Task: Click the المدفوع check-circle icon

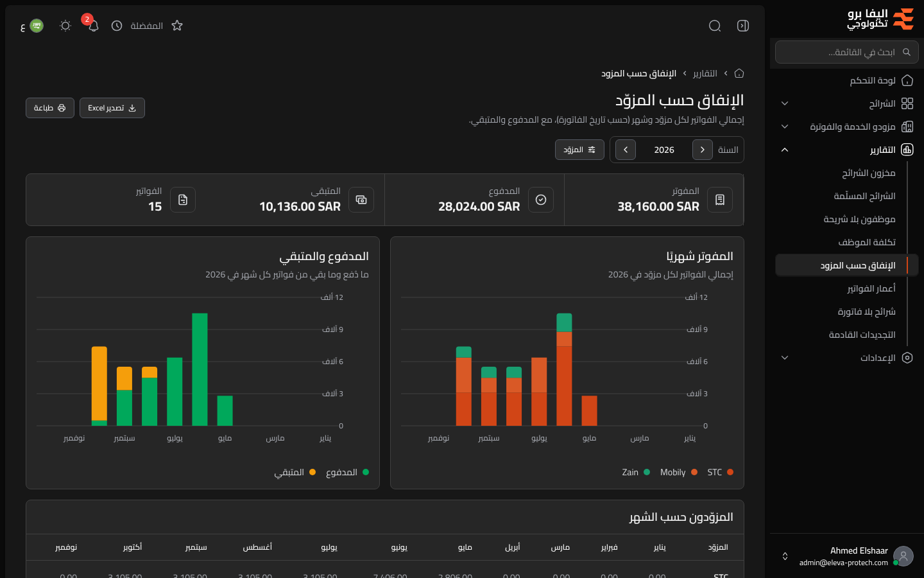Action: pyautogui.click(x=541, y=200)
